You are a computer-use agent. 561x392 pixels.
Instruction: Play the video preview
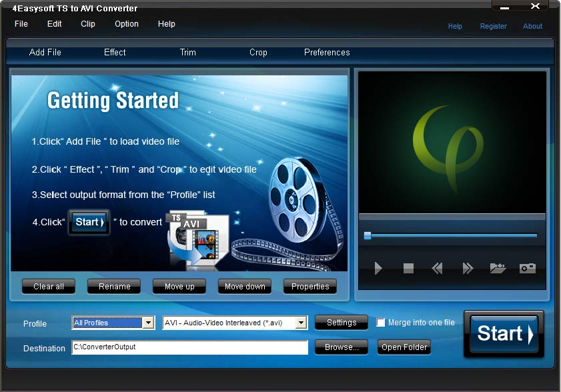point(378,269)
